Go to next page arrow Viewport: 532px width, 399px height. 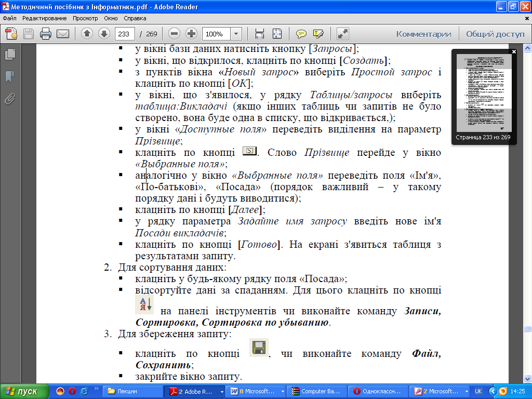pos(104,34)
